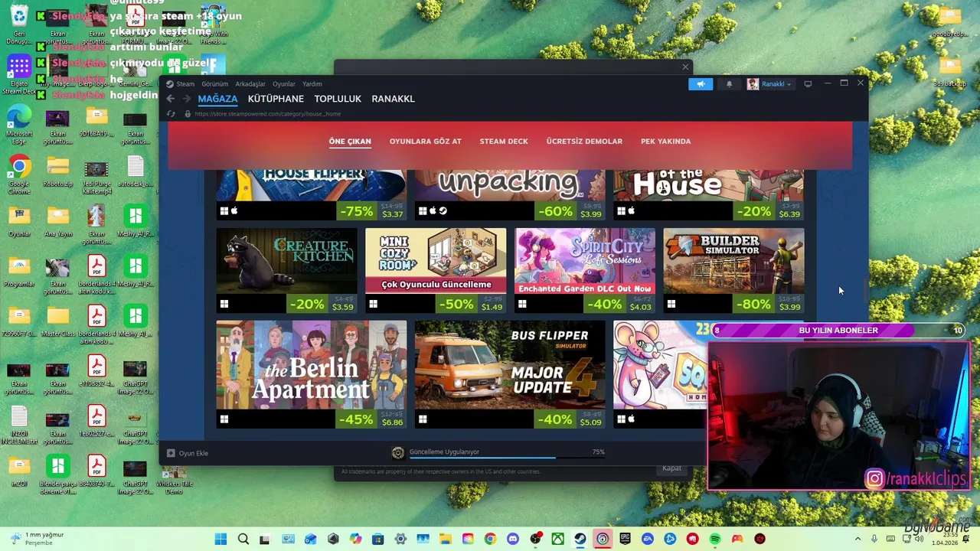
Task: Open Discord from the taskbar
Action: click(x=513, y=540)
